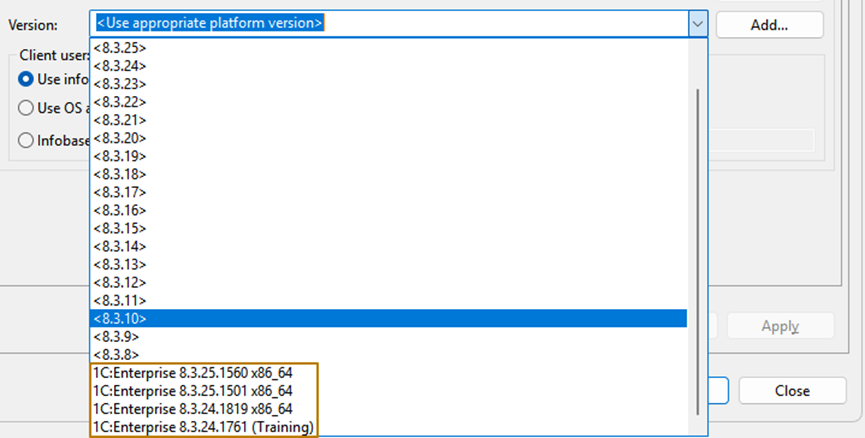Pick 1C:Enterprise 8.3.24.1761 (Training)
This screenshot has height=438, width=865.
(x=203, y=427)
